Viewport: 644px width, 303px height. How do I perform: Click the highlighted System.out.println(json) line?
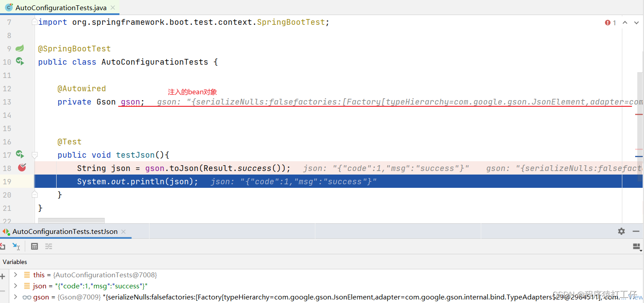[339, 181]
